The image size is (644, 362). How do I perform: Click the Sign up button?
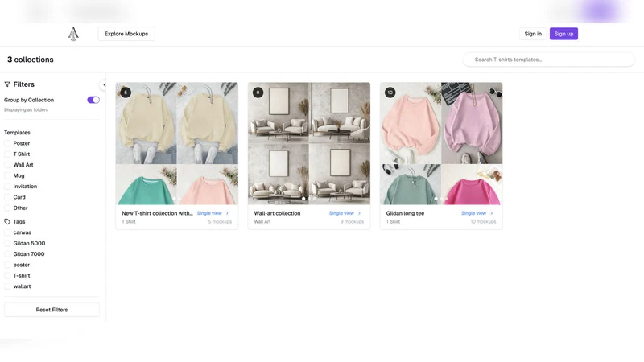(563, 34)
